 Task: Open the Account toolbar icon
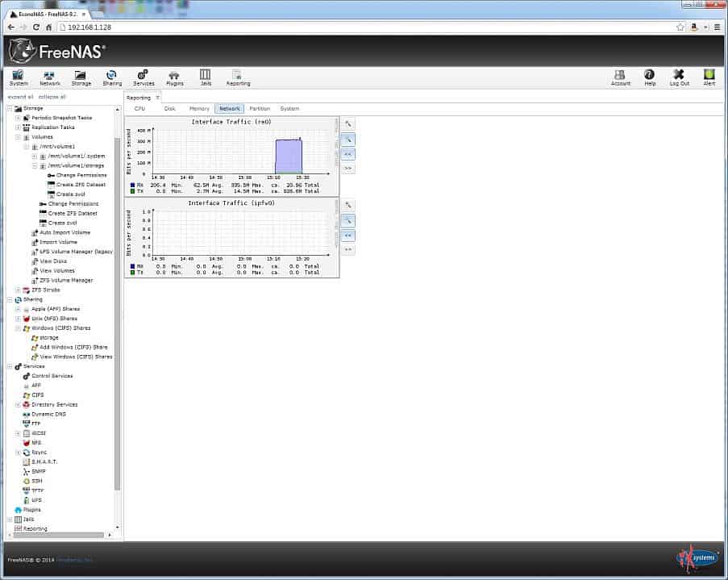click(x=620, y=77)
